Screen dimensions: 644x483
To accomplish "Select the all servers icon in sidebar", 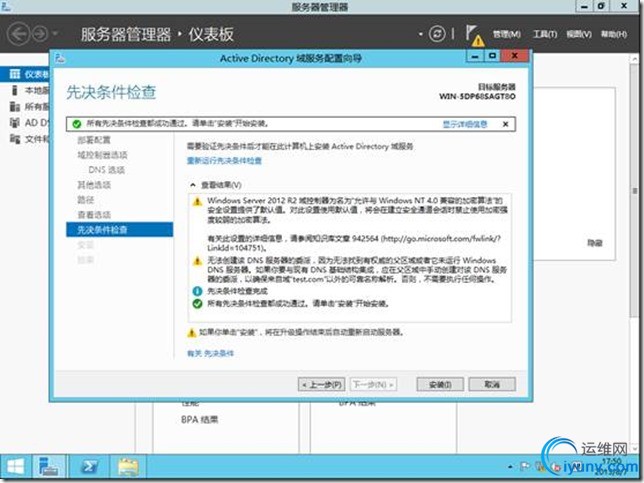I will (x=15, y=106).
